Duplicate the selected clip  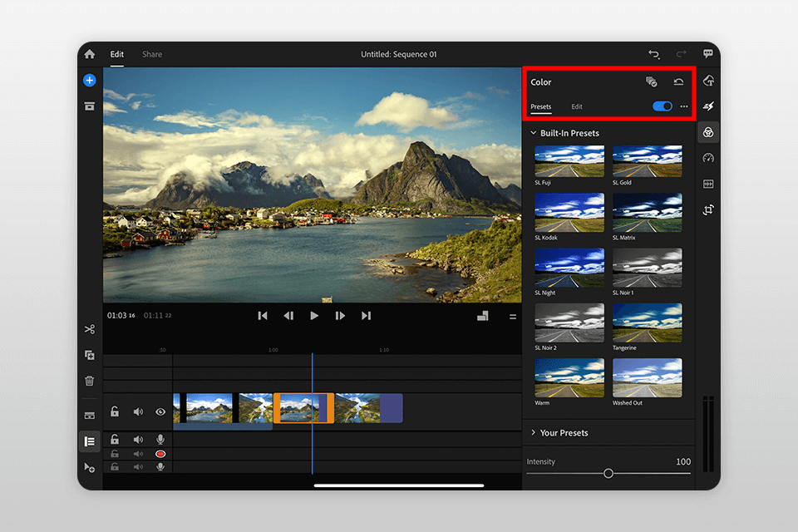tap(90, 355)
